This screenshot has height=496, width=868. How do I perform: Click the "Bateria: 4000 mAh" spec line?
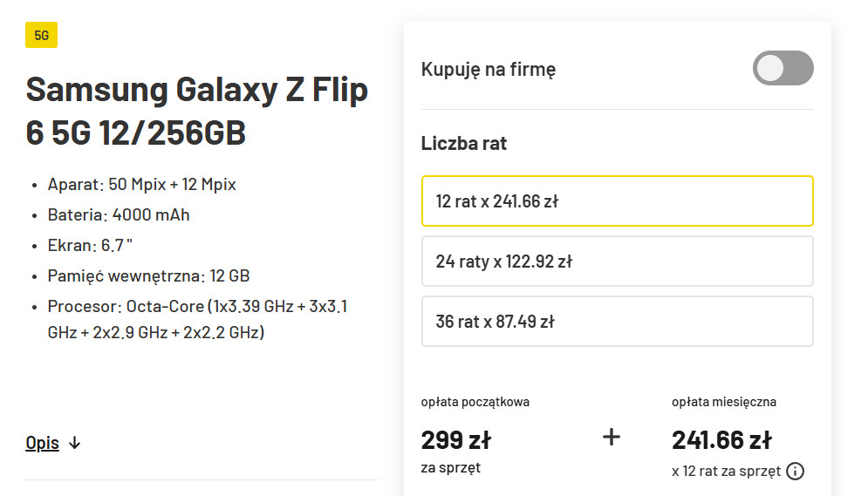(119, 215)
